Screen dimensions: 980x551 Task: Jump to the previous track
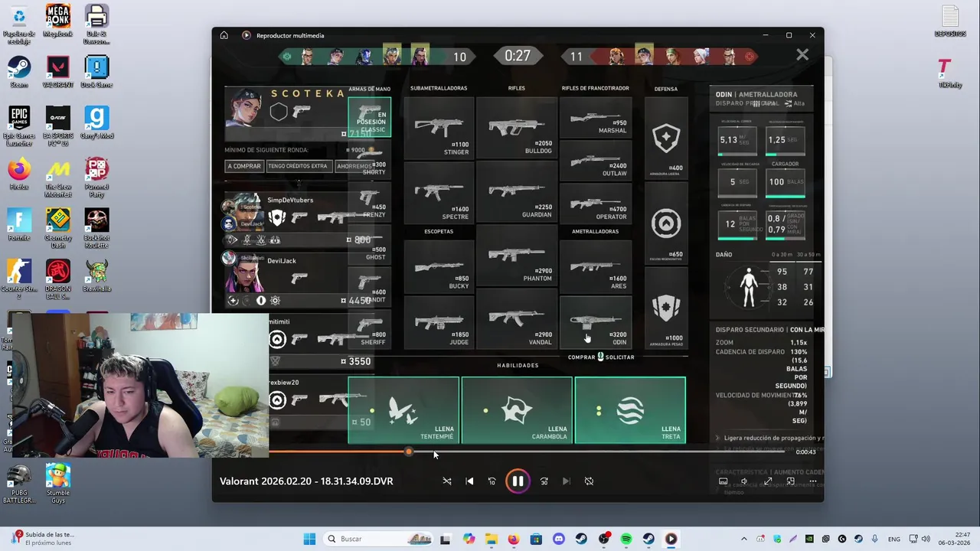click(x=469, y=481)
